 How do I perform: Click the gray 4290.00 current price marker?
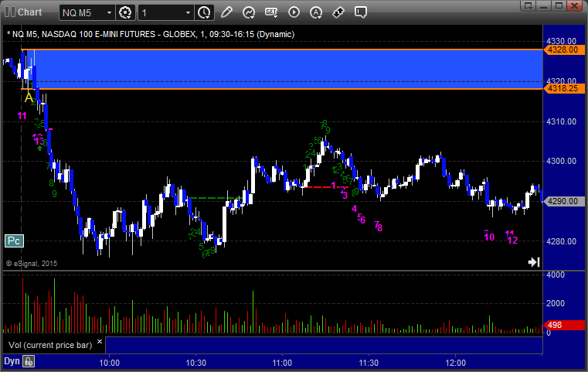point(563,201)
